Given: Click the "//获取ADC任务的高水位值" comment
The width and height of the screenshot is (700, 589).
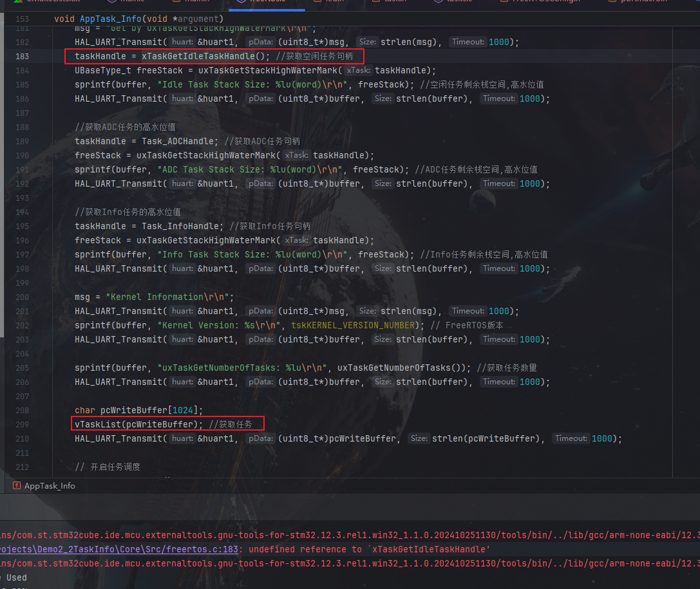Looking at the screenshot, I should point(127,127).
